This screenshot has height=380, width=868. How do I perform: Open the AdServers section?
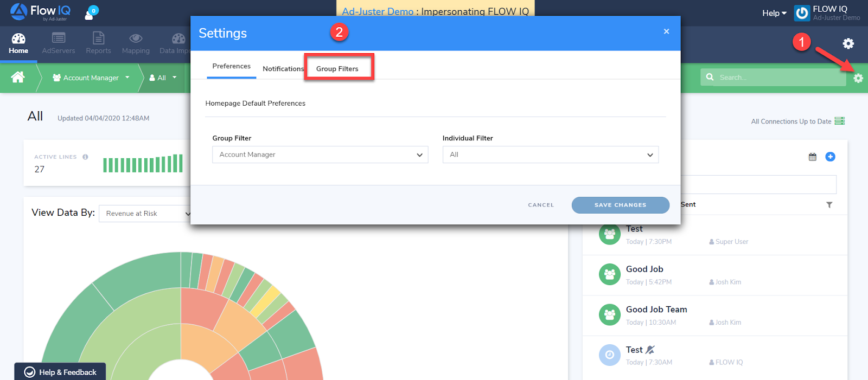click(x=59, y=43)
